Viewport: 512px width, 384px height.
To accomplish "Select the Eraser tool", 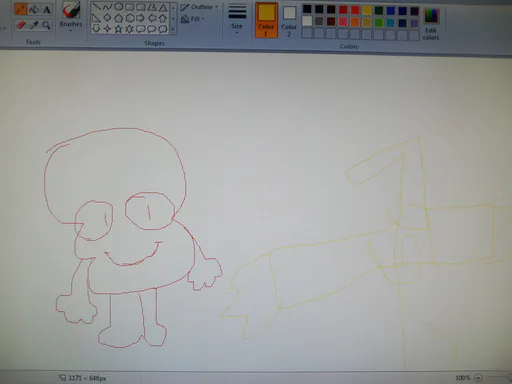I will [21, 25].
